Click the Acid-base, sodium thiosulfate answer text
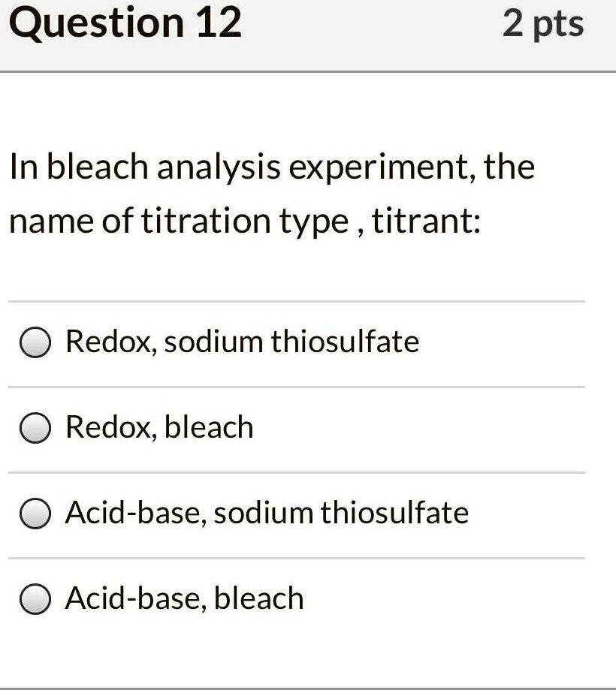 (267, 514)
